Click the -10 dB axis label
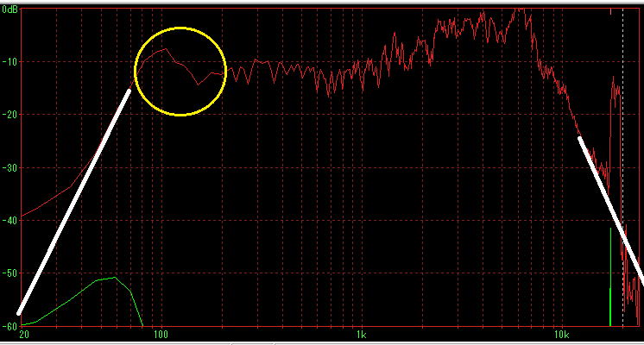This screenshot has height=345, width=644. 9,62
